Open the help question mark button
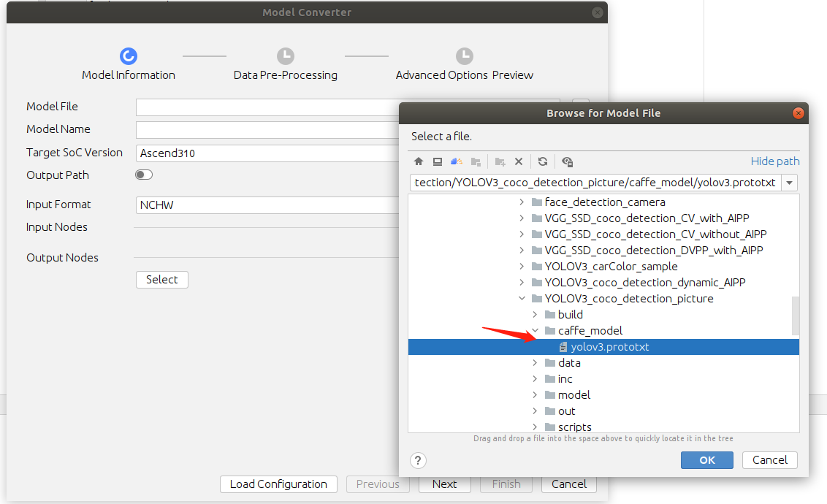Viewport: 827px width, 504px height. (418, 460)
